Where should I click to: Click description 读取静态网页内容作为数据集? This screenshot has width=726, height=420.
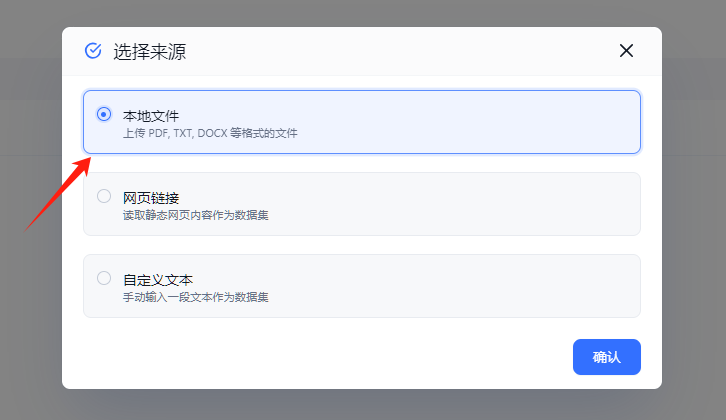[195, 215]
